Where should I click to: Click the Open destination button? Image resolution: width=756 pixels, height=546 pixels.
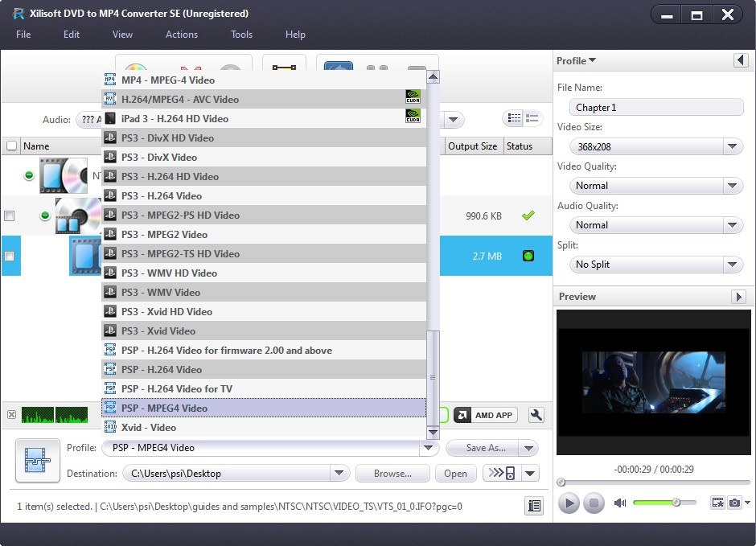point(456,474)
